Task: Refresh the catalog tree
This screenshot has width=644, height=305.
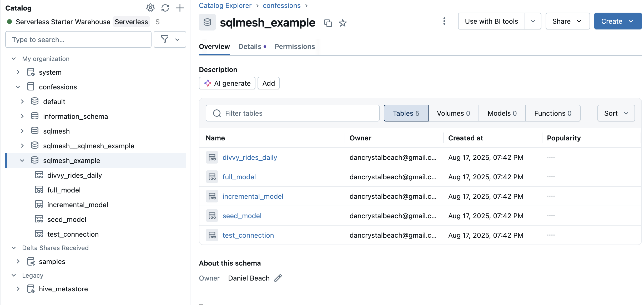Action: (165, 8)
